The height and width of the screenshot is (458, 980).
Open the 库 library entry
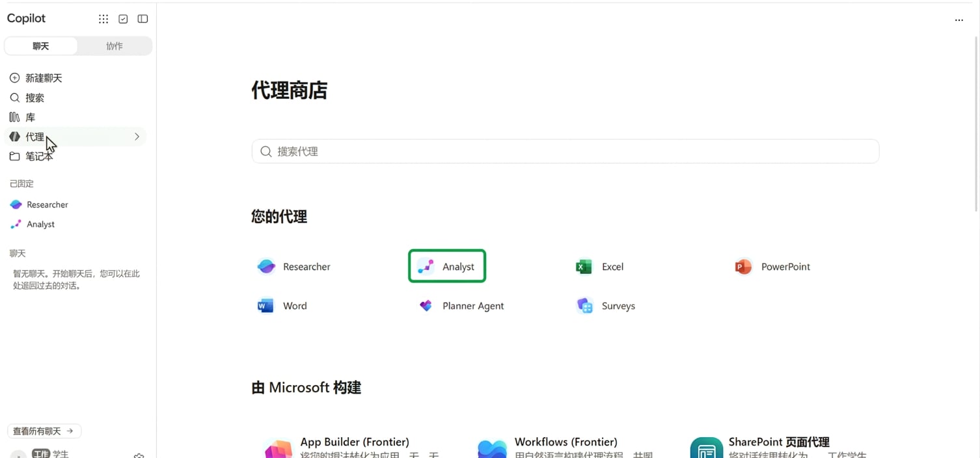[75, 117]
